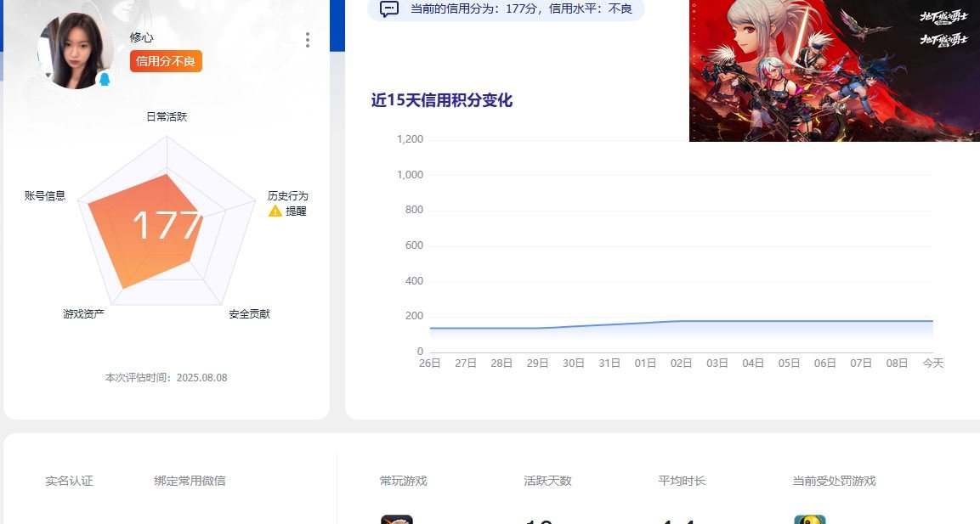The width and height of the screenshot is (980, 524).
Task: Select the 安全贡献 radar axis label
Action: (x=249, y=313)
